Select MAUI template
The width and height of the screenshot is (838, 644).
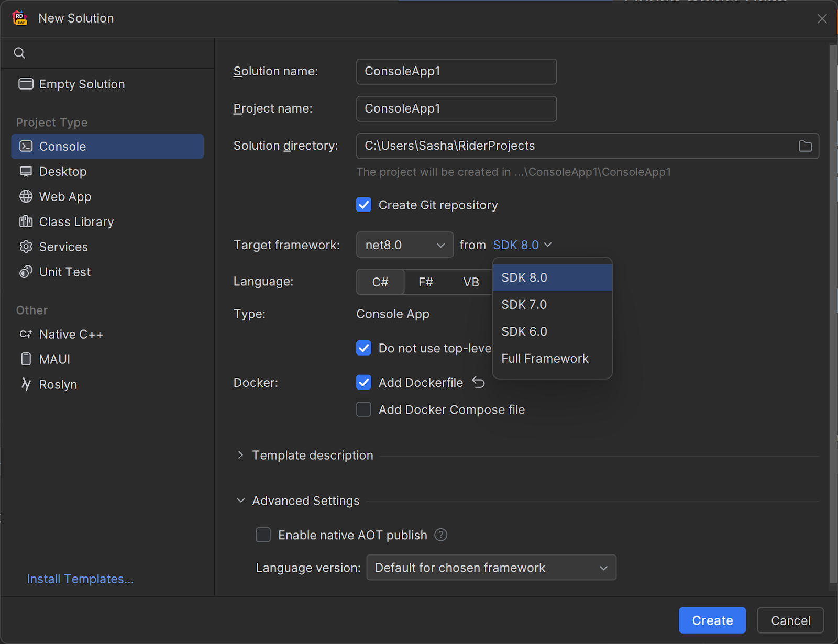tap(107, 359)
